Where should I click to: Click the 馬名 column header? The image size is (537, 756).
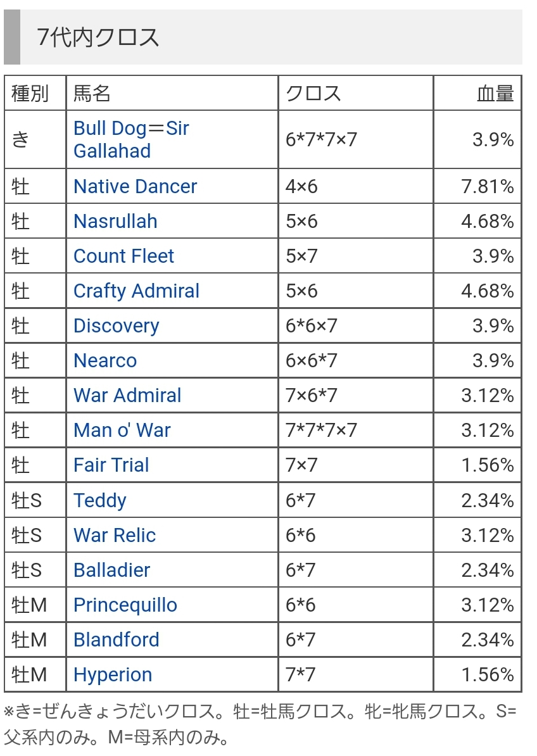click(92, 93)
